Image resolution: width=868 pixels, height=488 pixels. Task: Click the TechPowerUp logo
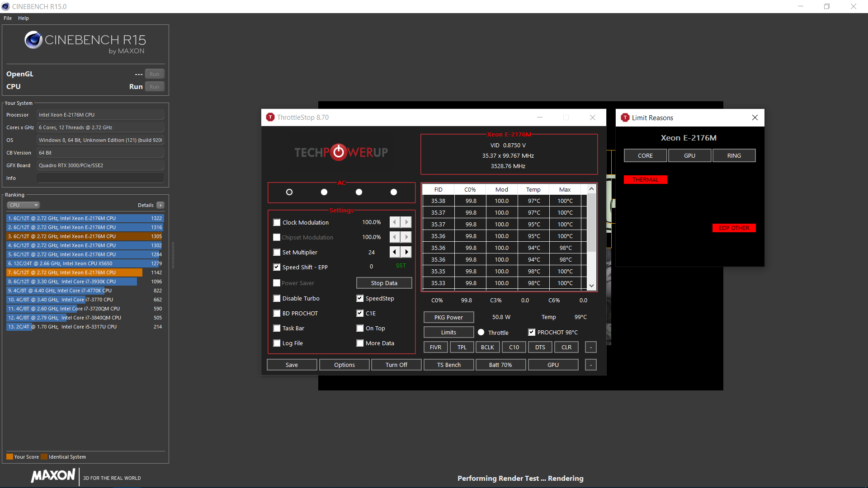pyautogui.click(x=341, y=152)
